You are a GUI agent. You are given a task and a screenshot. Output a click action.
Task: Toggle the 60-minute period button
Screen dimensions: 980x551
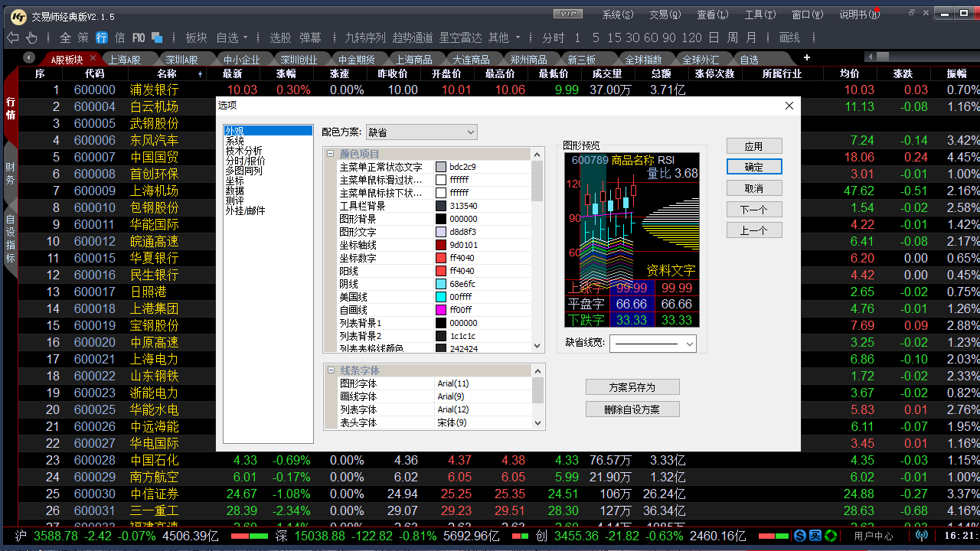652,37
